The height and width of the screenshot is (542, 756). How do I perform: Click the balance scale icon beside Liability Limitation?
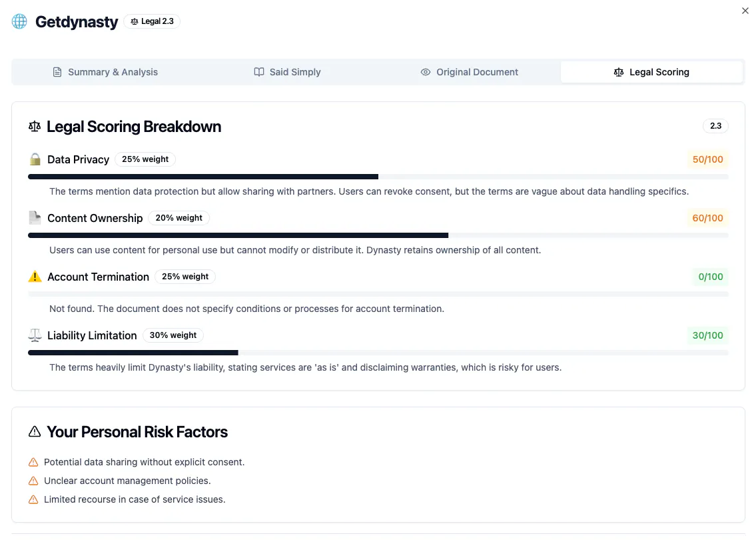tap(35, 335)
